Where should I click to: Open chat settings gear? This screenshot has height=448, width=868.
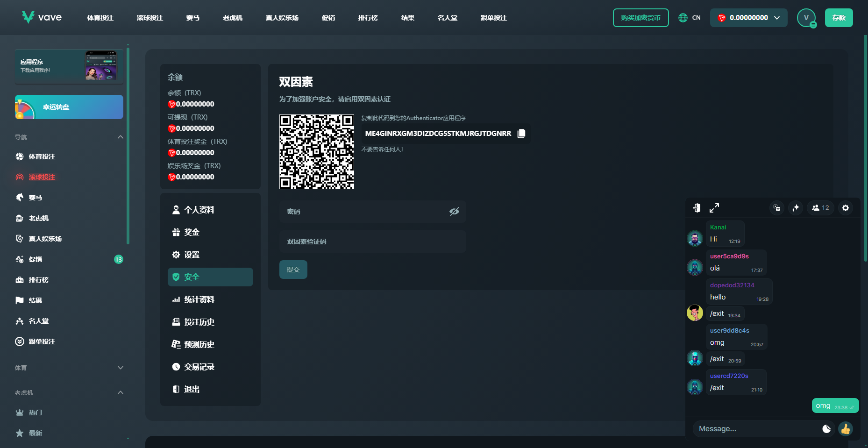click(846, 208)
